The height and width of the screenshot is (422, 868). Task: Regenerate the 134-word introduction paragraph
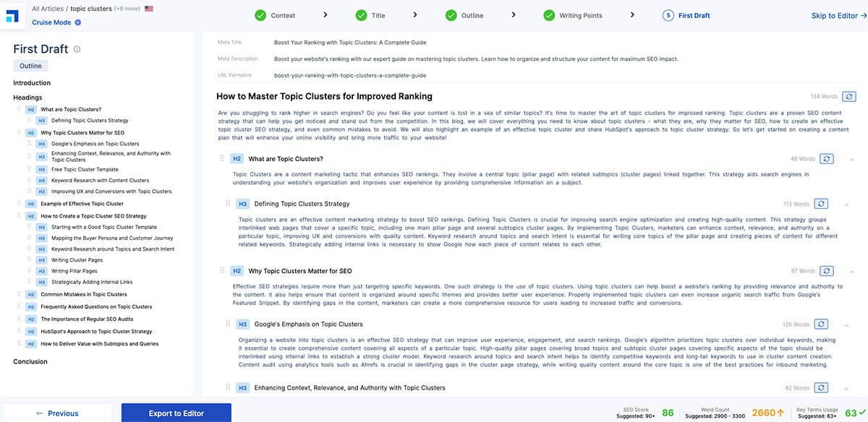click(849, 96)
